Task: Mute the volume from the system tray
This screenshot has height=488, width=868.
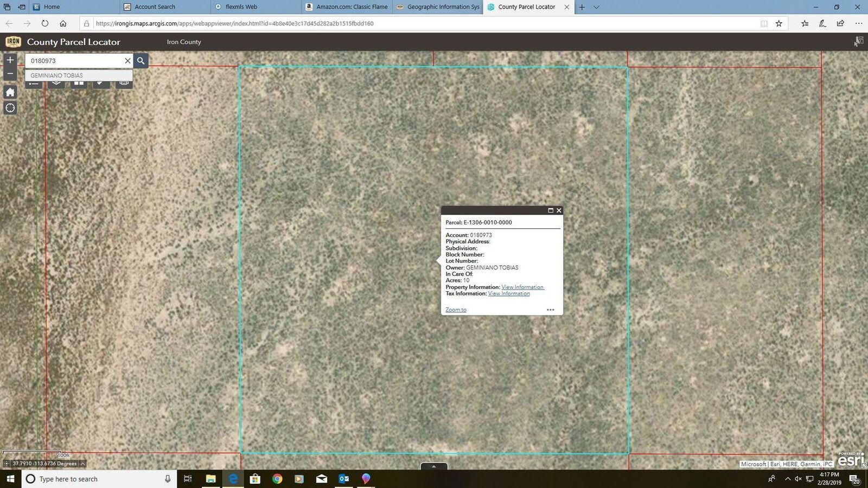Action: [x=797, y=479]
